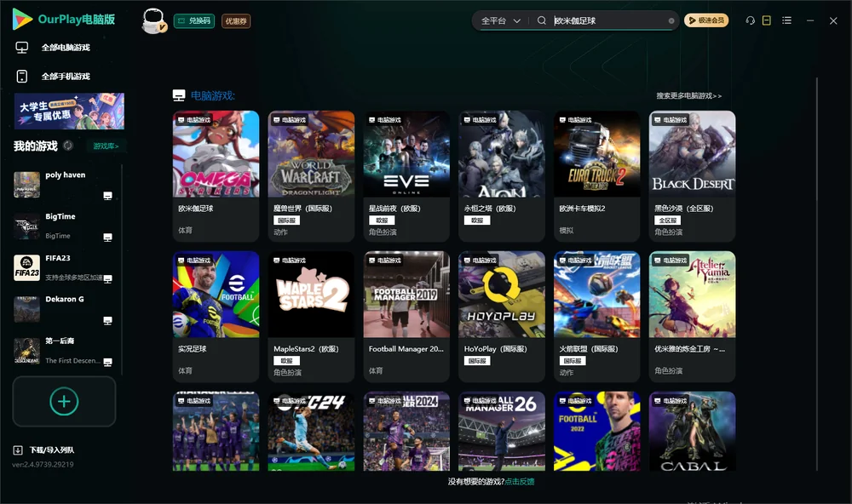
Task: Click the search magnifier icon
Action: coord(541,20)
